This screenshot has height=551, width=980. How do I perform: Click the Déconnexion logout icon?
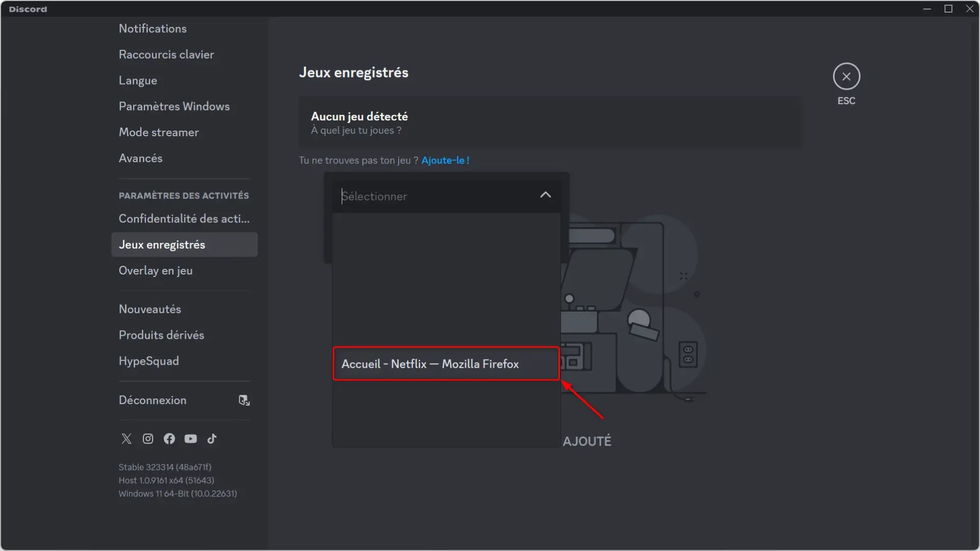(244, 399)
